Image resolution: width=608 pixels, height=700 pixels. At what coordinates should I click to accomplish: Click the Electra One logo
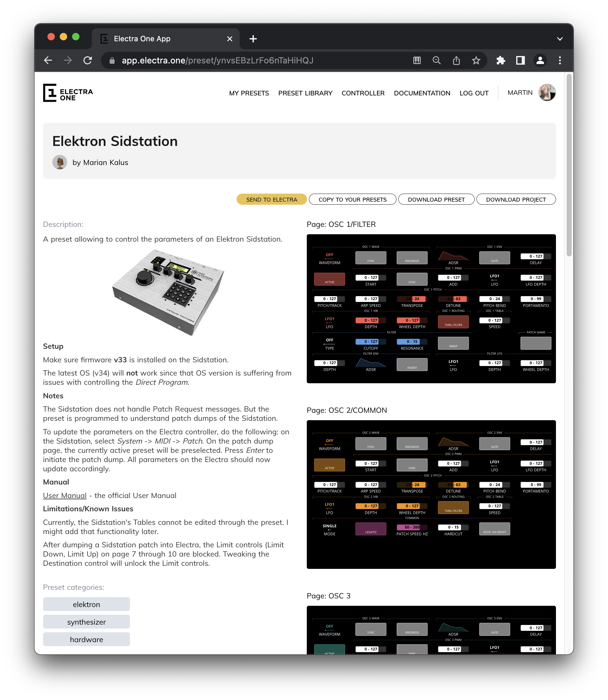point(68,93)
